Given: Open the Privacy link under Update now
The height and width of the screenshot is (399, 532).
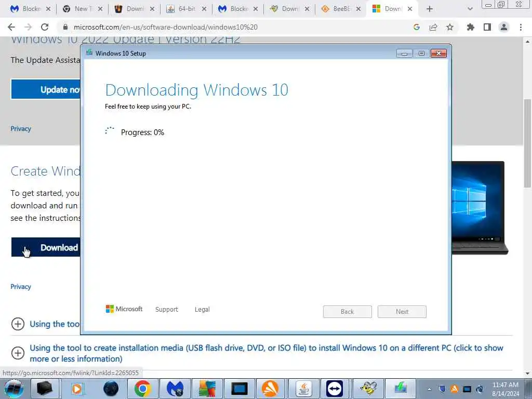Looking at the screenshot, I should pyautogui.click(x=21, y=129).
